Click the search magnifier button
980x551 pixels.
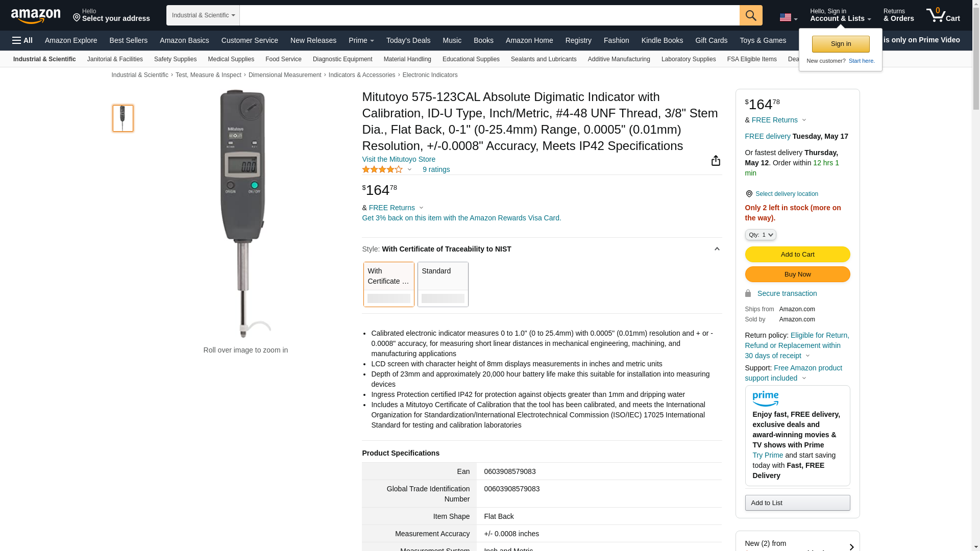point(750,15)
